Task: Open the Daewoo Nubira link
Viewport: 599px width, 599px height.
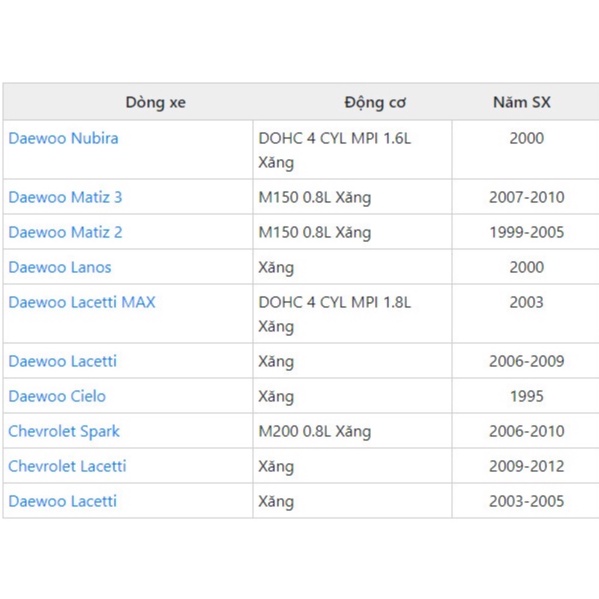Action: click(63, 138)
